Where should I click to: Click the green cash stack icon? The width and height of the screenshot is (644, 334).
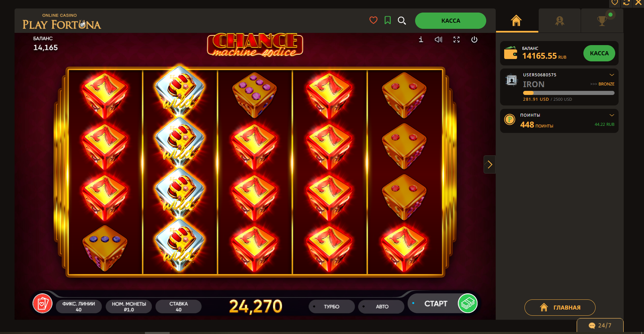[x=468, y=303]
